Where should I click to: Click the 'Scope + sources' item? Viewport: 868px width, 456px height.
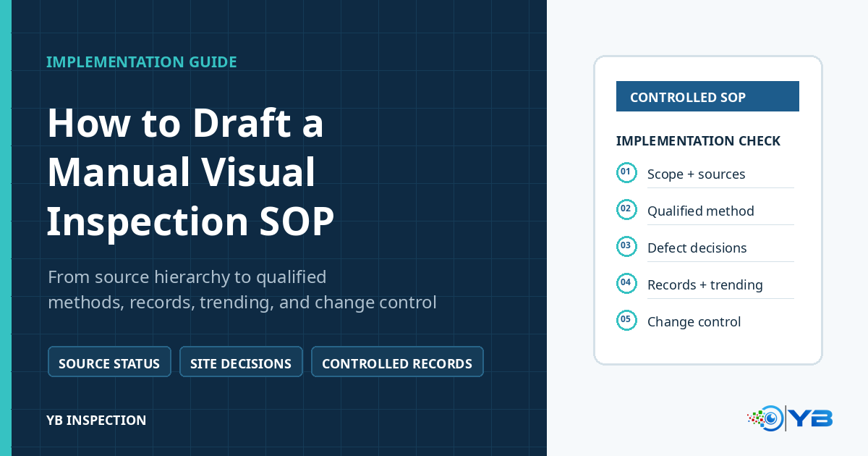coord(696,174)
